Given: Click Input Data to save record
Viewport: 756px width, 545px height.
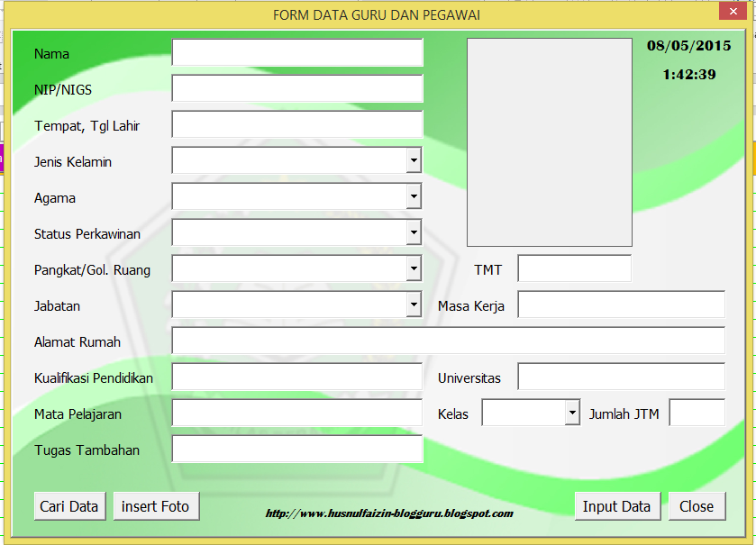Looking at the screenshot, I should pyautogui.click(x=617, y=505).
